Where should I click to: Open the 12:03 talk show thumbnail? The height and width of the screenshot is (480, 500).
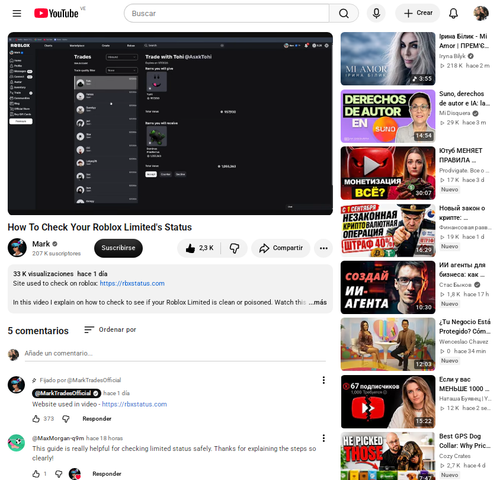388,344
